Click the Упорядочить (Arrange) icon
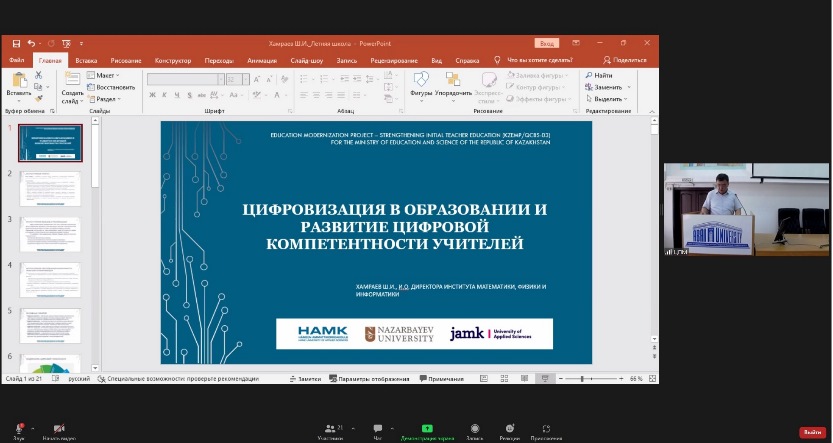 [453, 80]
